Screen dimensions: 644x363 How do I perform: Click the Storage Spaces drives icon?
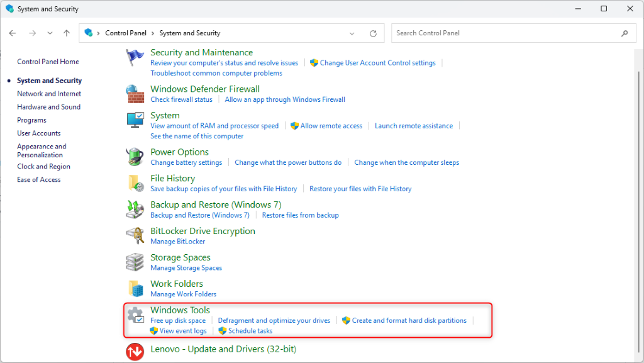pos(135,262)
